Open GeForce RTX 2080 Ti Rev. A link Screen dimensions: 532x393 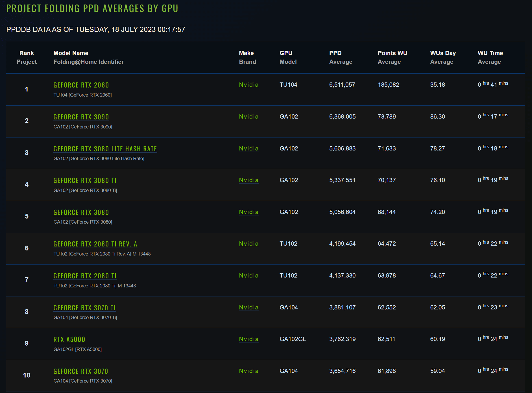click(x=95, y=244)
